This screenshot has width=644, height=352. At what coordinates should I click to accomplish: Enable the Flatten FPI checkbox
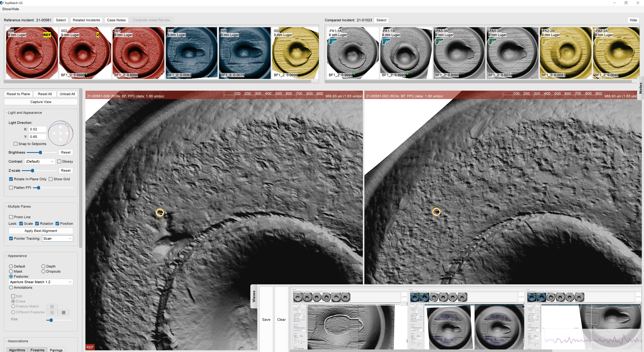[x=11, y=187]
